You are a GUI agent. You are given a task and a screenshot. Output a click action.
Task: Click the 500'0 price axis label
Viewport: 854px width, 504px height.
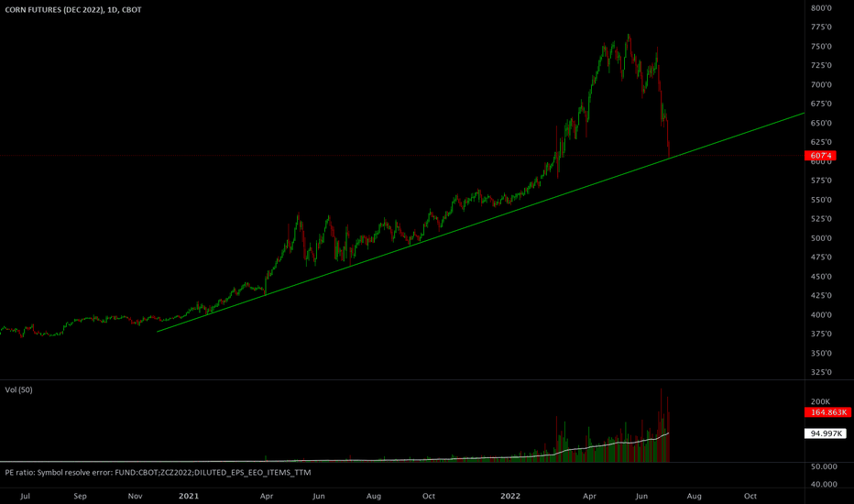pyautogui.click(x=821, y=238)
